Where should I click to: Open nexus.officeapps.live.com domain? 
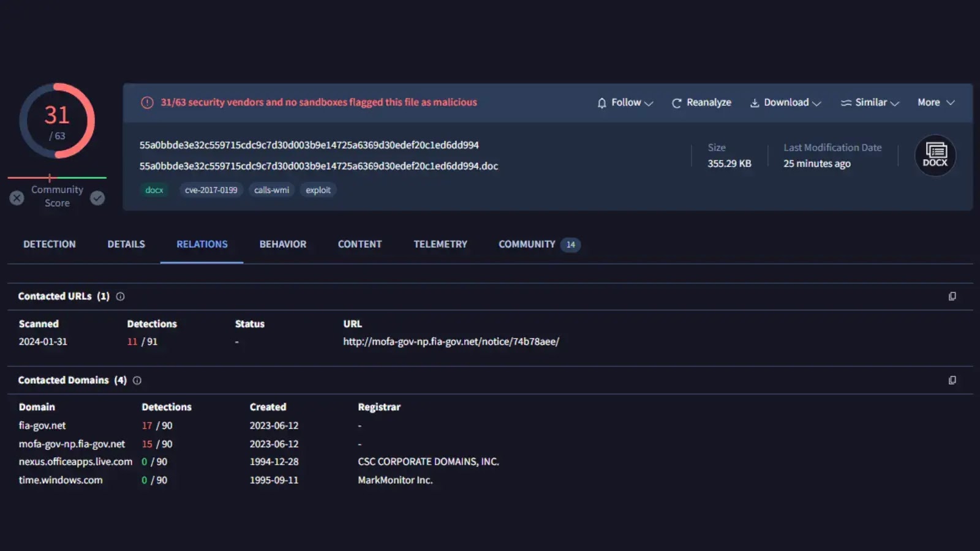tap(75, 462)
